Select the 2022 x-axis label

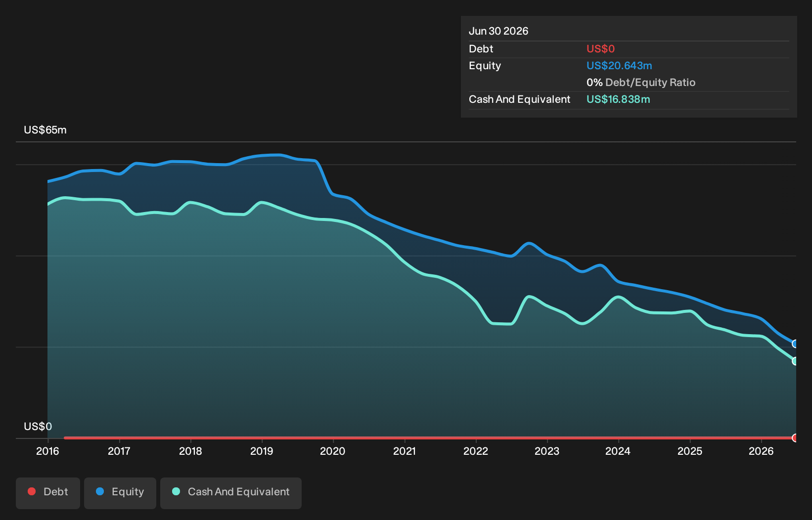(x=476, y=451)
